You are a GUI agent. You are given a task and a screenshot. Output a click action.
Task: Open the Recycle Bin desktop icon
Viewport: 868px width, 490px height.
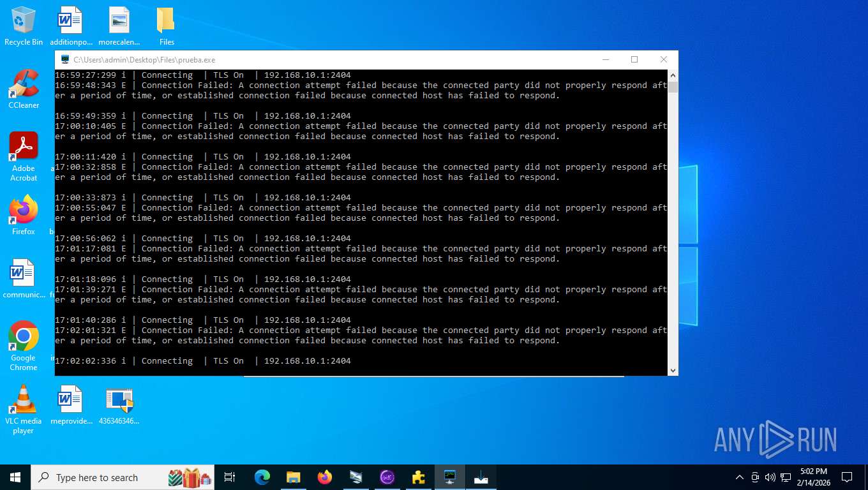pos(24,26)
